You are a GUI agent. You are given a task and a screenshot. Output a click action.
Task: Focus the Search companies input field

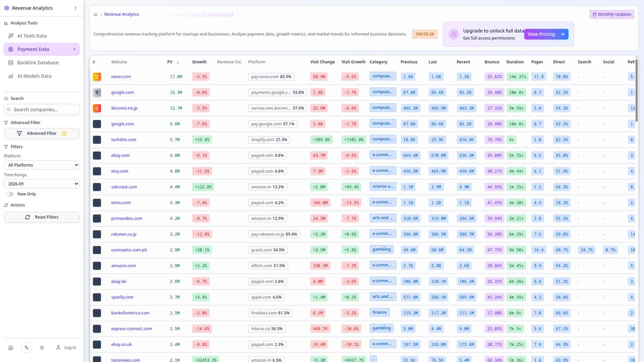pyautogui.click(x=42, y=110)
